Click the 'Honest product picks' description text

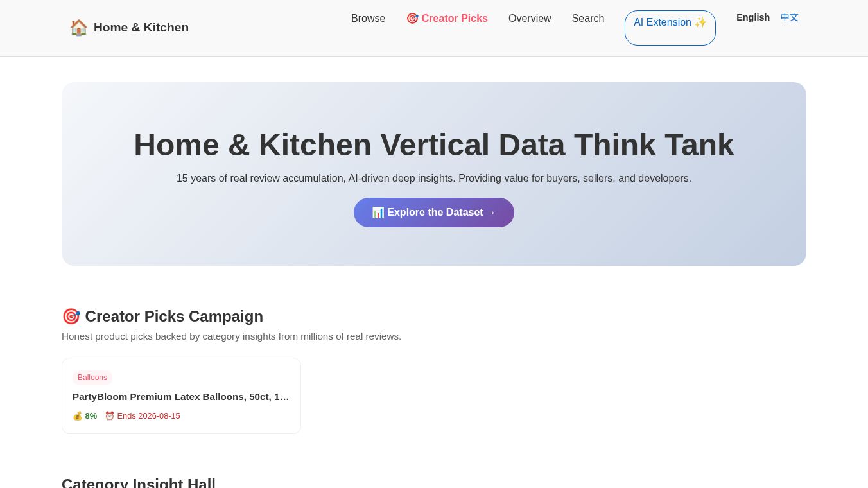(231, 336)
